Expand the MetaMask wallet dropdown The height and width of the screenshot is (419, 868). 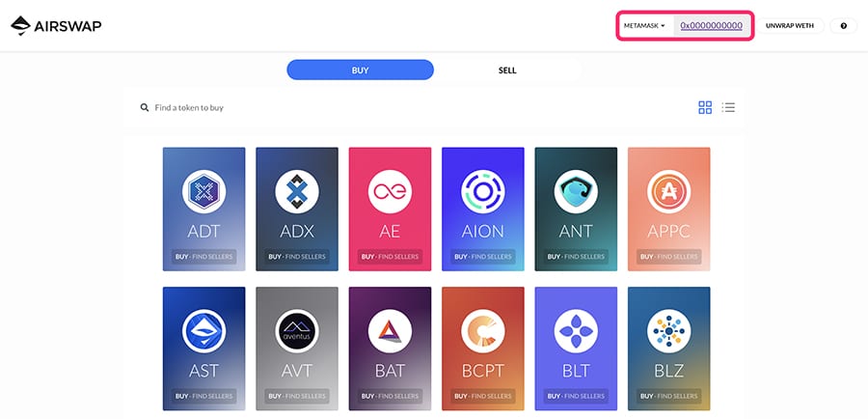pyautogui.click(x=644, y=26)
